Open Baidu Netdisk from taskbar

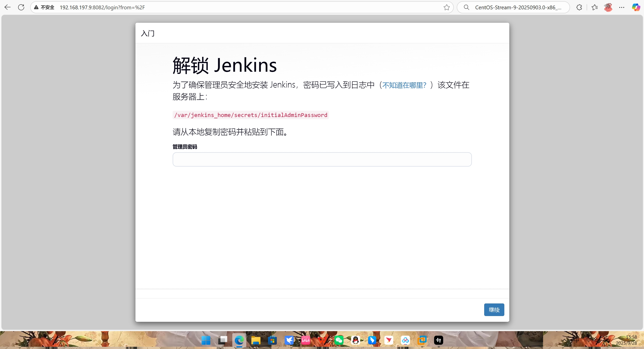click(405, 340)
